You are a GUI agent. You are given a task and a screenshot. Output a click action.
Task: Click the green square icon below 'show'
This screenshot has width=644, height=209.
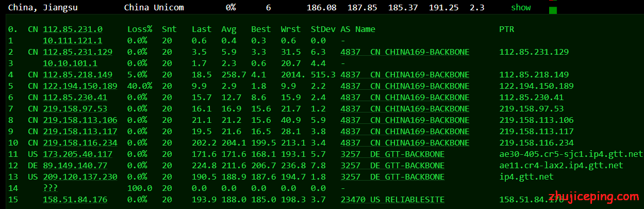point(553,10)
